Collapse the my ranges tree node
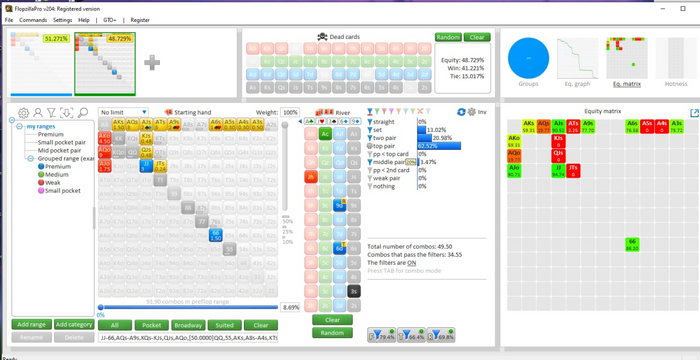Viewport: 700px width, 360px height. tap(19, 126)
